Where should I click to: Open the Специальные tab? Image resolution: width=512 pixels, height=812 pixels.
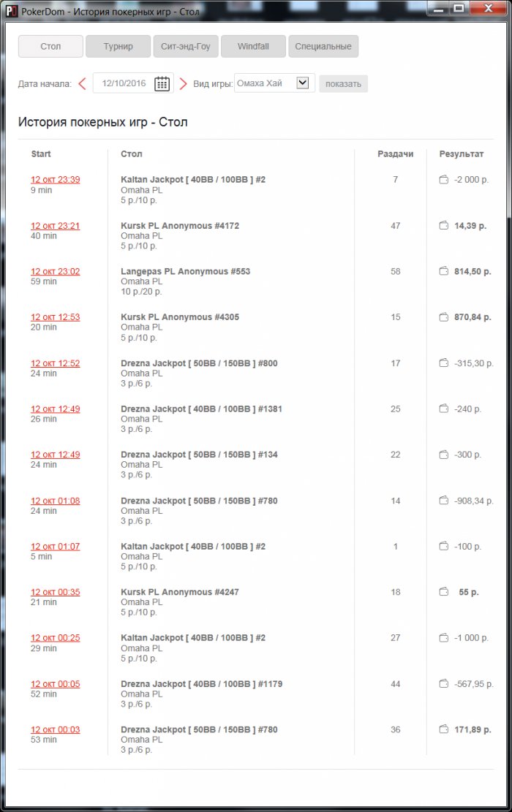click(x=323, y=47)
